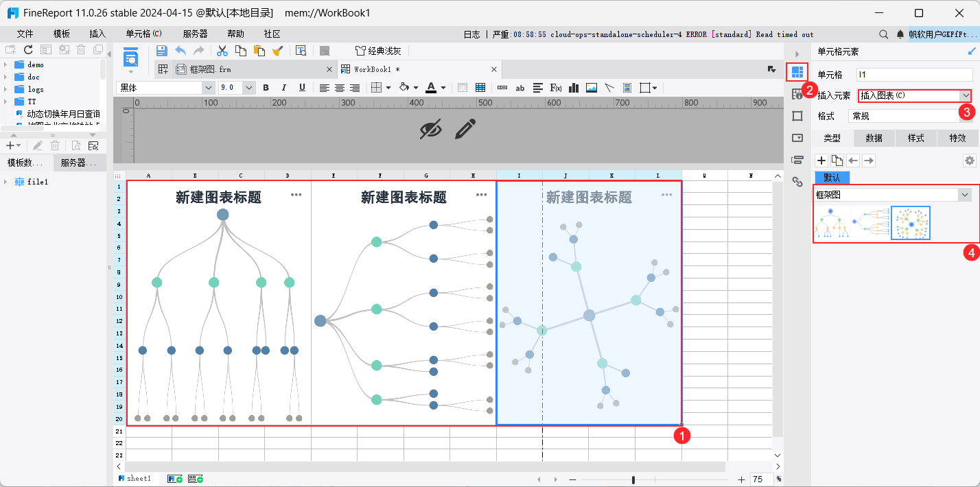Click the merge cells icon
The height and width of the screenshot is (487, 980).
click(x=463, y=88)
